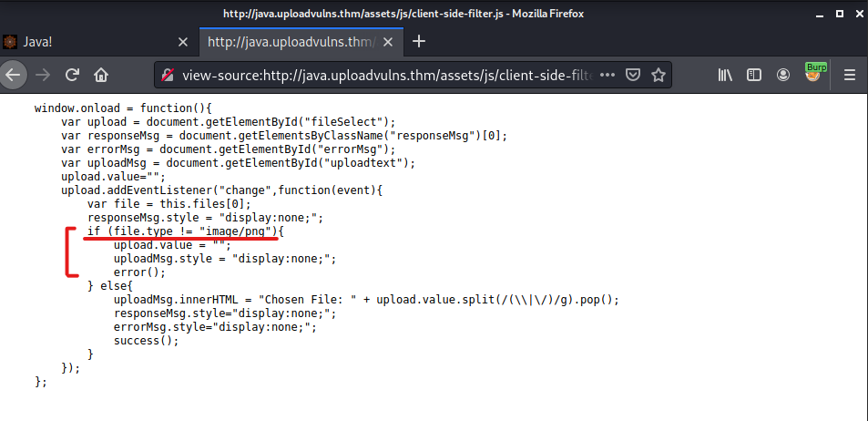The image size is (868, 421).
Task: Open the Firefox hamburger menu
Action: [x=850, y=75]
